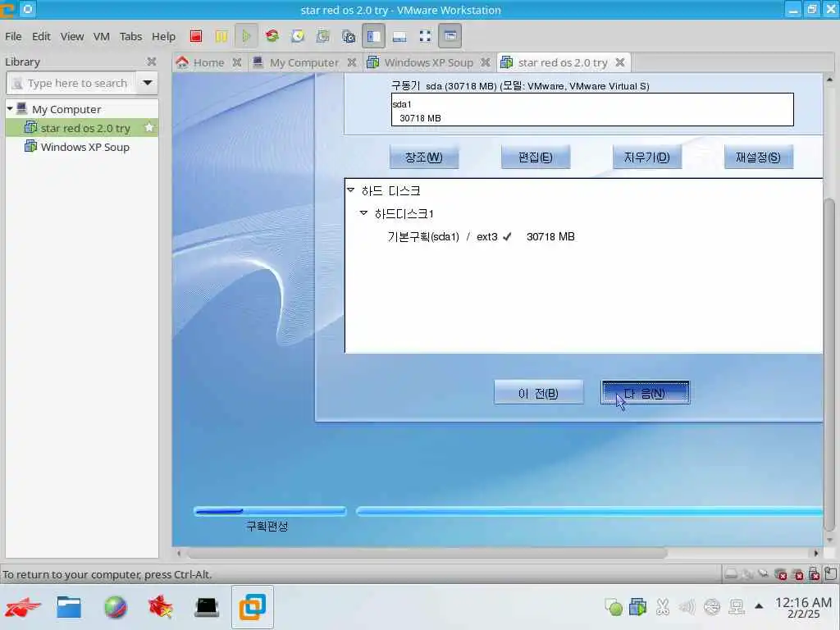Switch to Unity/console view icon
840x630 pixels.
(450, 36)
